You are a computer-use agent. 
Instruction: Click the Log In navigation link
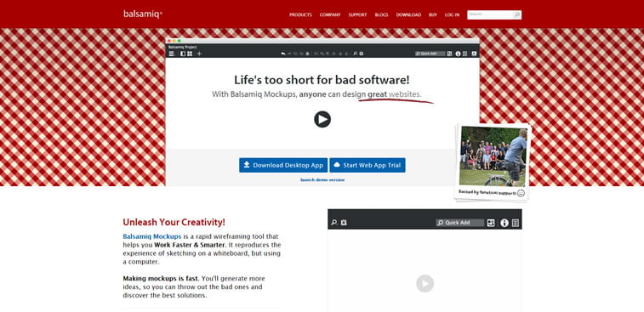(x=453, y=14)
